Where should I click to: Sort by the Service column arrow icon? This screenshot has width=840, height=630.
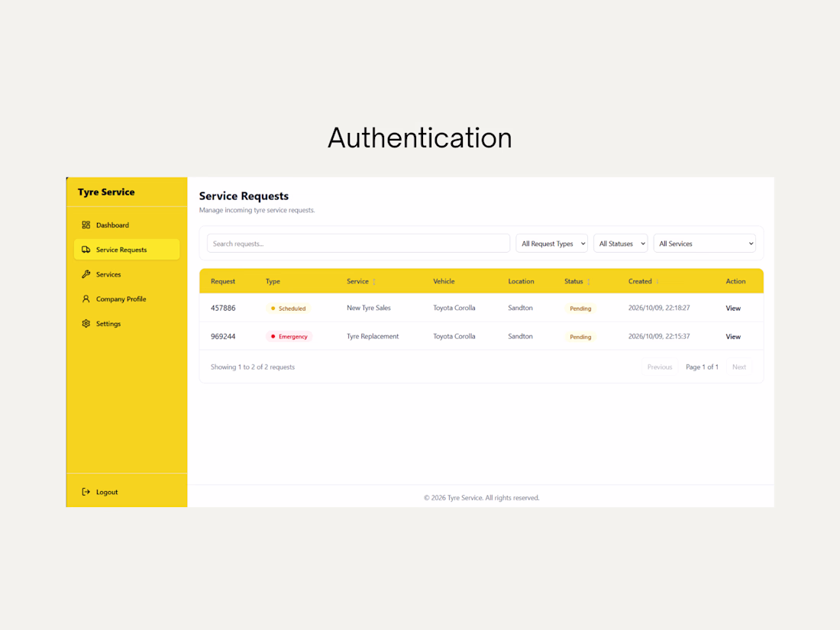(x=374, y=282)
